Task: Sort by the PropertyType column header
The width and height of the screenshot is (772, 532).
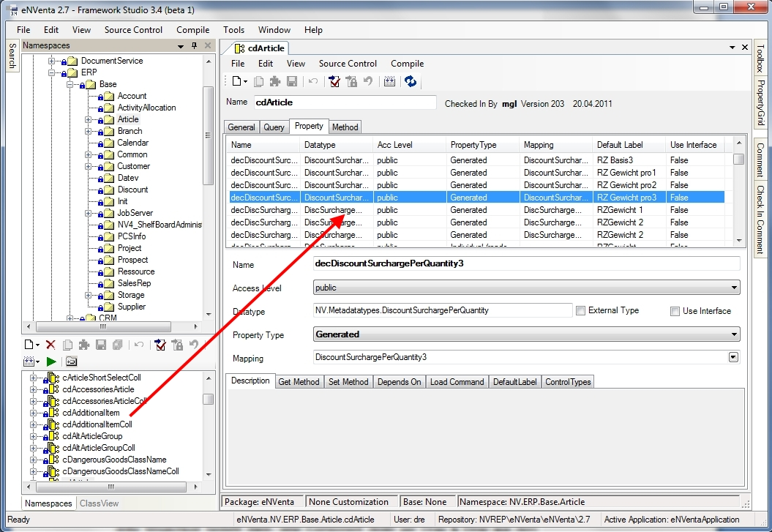Action: pyautogui.click(x=482, y=145)
